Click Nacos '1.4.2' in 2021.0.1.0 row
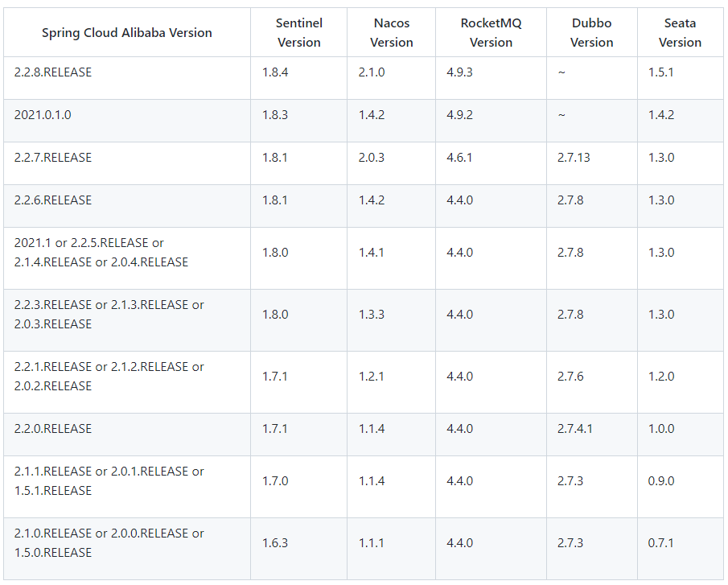 pyautogui.click(x=372, y=115)
